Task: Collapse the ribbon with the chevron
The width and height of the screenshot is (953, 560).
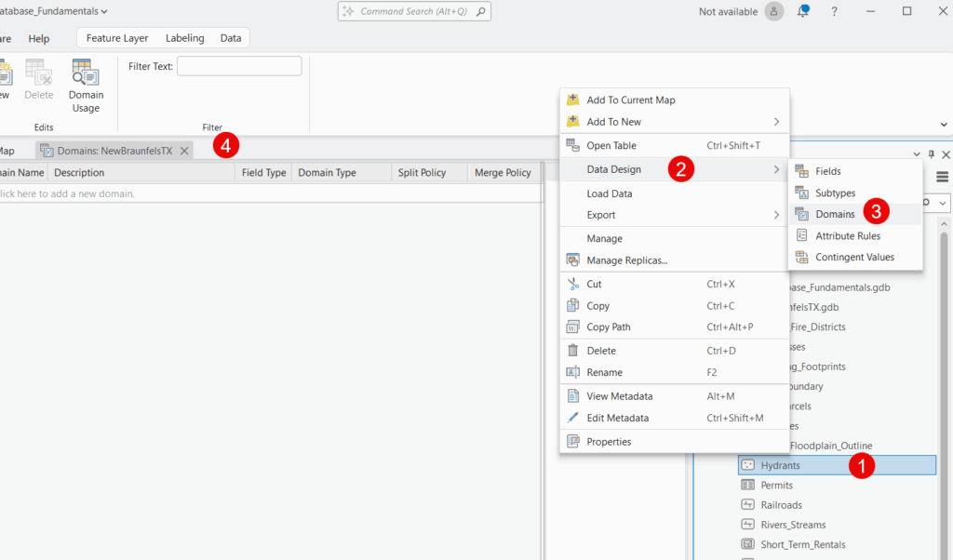Action: tap(944, 124)
